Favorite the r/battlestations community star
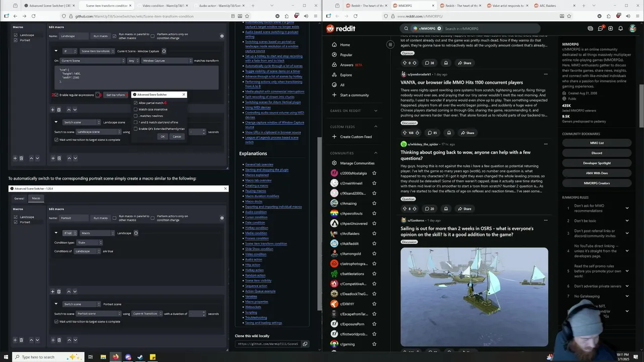 [374, 274]
